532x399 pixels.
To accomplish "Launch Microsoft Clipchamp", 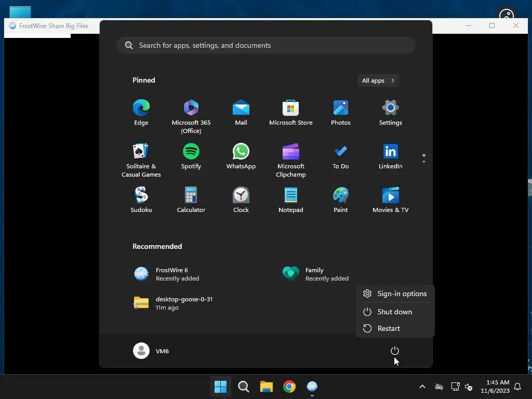I will 291,161.
